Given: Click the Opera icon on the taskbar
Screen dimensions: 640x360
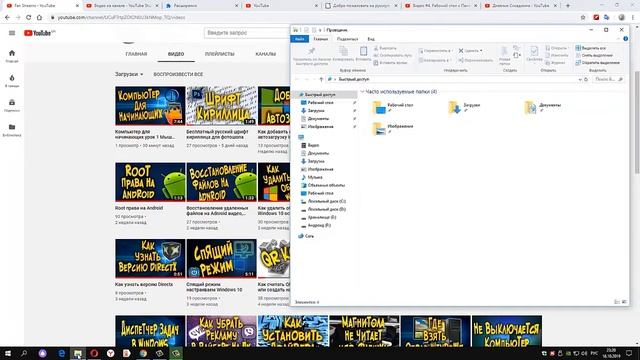Looking at the screenshot, I should tap(94, 353).
